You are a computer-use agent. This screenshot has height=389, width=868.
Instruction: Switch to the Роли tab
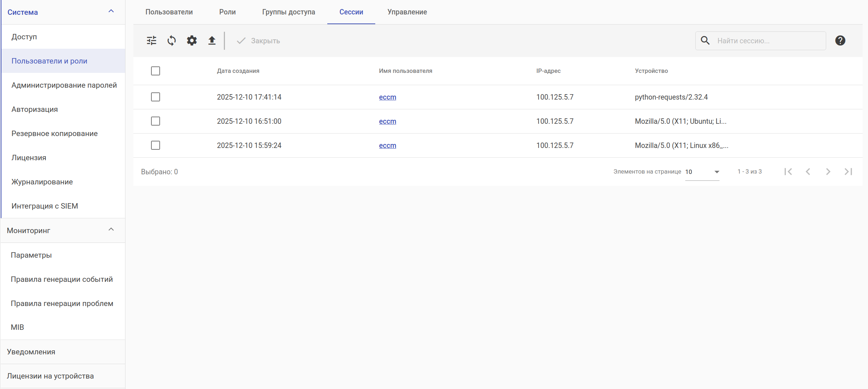click(227, 12)
